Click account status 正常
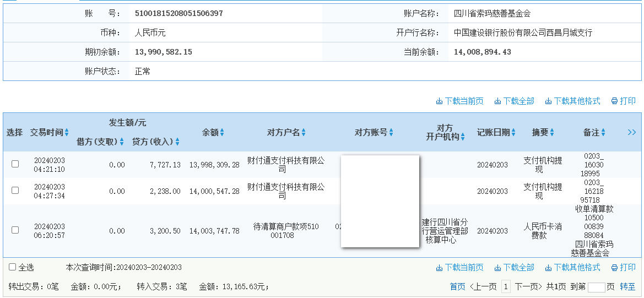The height and width of the screenshot is (298, 644). pyautogui.click(x=143, y=72)
